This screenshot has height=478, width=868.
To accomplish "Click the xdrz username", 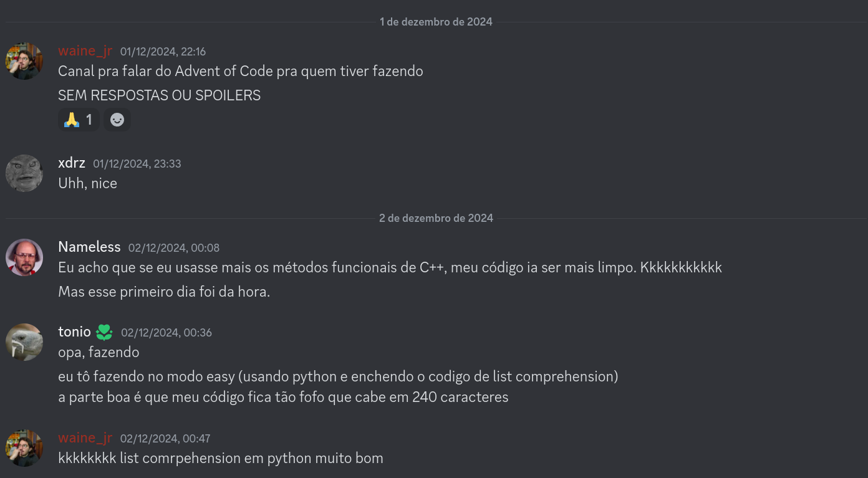I will tap(72, 163).
